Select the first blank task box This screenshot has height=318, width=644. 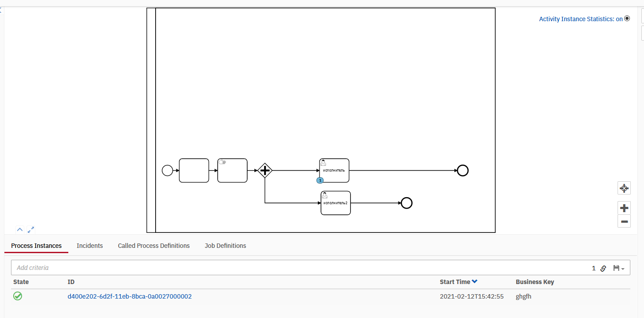194,170
